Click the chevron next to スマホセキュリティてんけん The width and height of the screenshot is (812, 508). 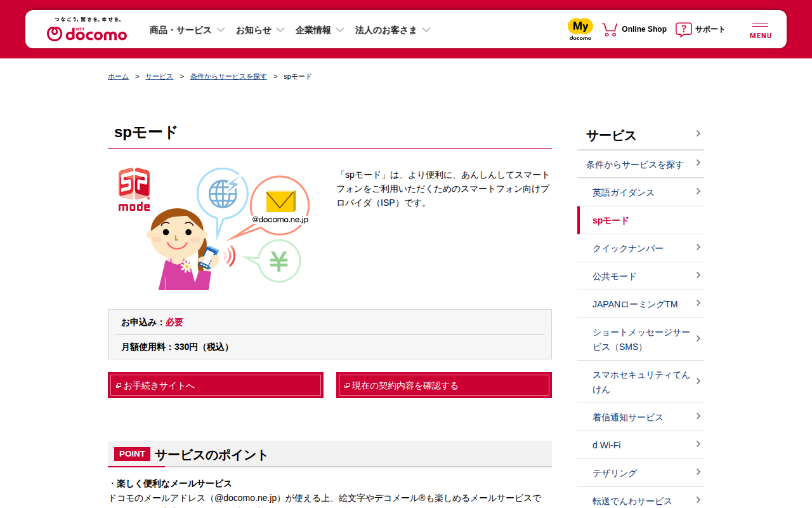[x=698, y=381]
